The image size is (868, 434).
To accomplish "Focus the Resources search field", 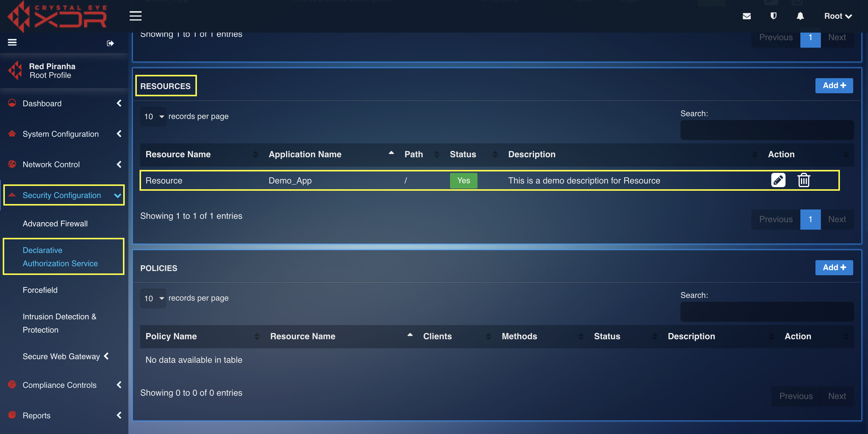I will [x=767, y=130].
